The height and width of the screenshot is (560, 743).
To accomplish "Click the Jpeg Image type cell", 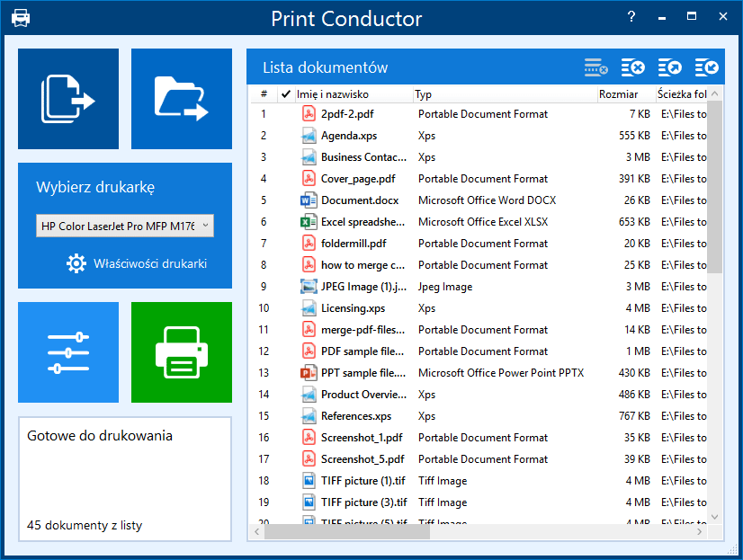I will coord(445,287).
